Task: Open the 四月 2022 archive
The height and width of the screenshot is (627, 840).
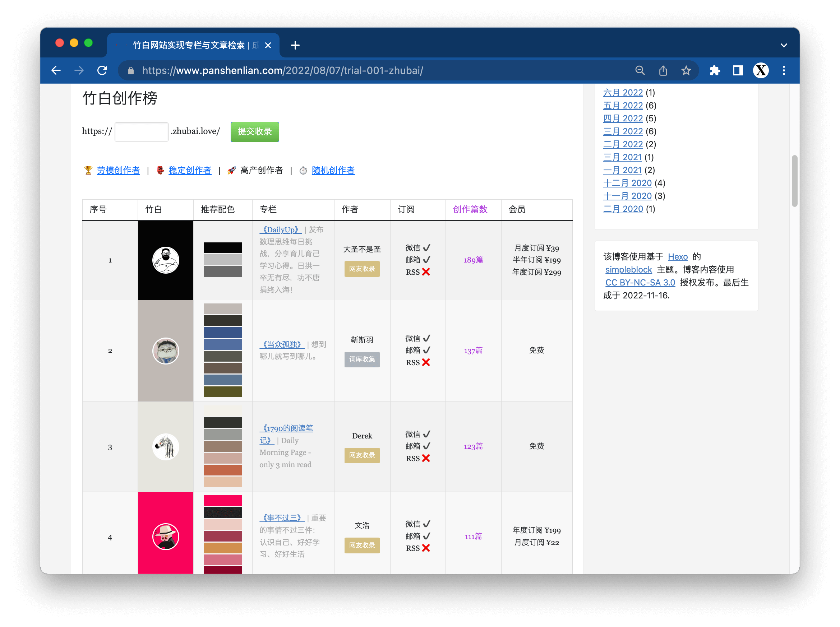Action: [x=623, y=119]
